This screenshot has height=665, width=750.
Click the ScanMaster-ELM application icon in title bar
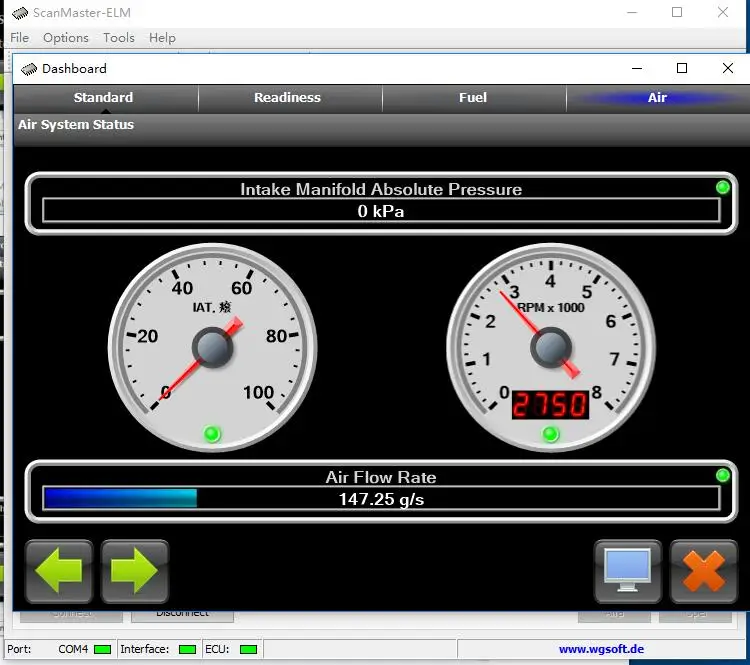pyautogui.click(x=20, y=13)
